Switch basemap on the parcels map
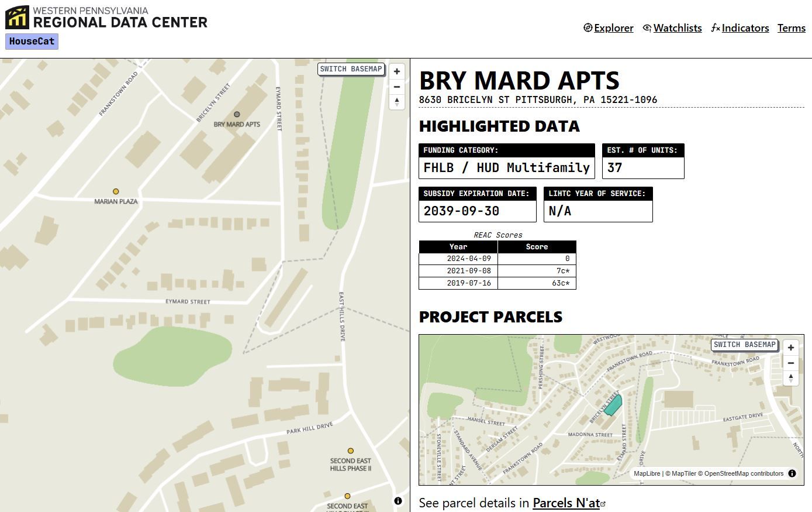The image size is (812, 512). coord(744,345)
